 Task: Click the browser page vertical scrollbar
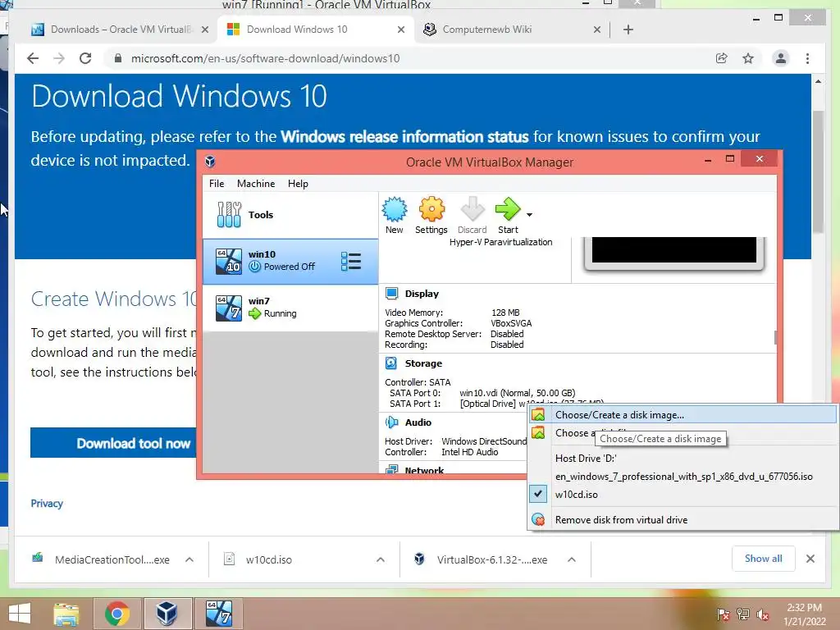[818, 171]
